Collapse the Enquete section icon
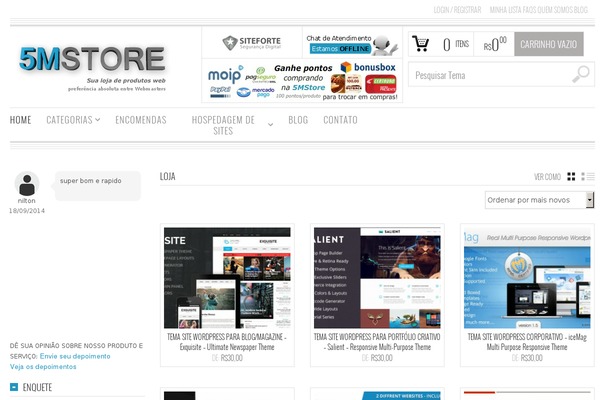600x400 pixels. [x=14, y=387]
